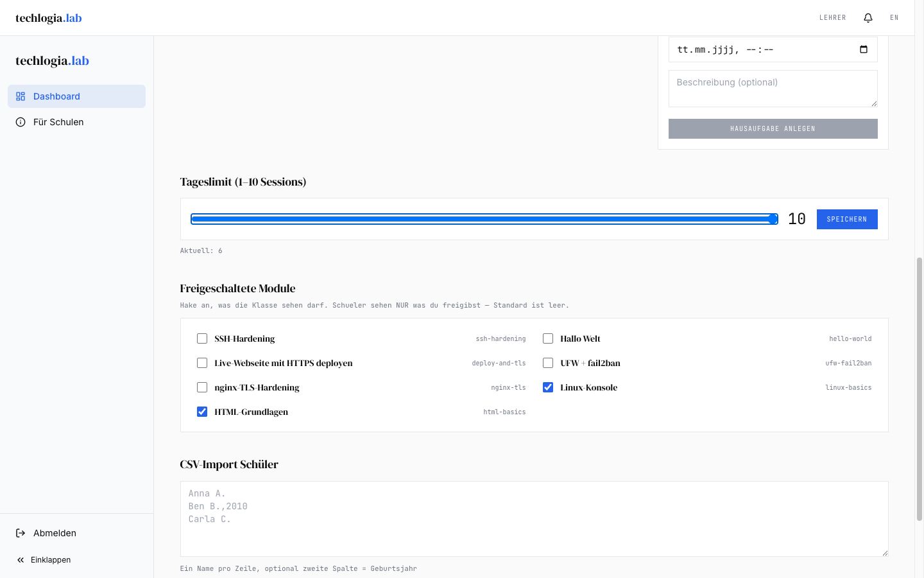Click the ssh-hardening slug text

(501, 338)
